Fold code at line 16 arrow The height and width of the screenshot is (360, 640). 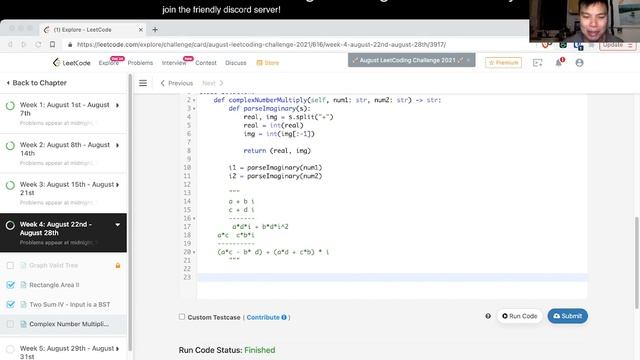click(194, 218)
